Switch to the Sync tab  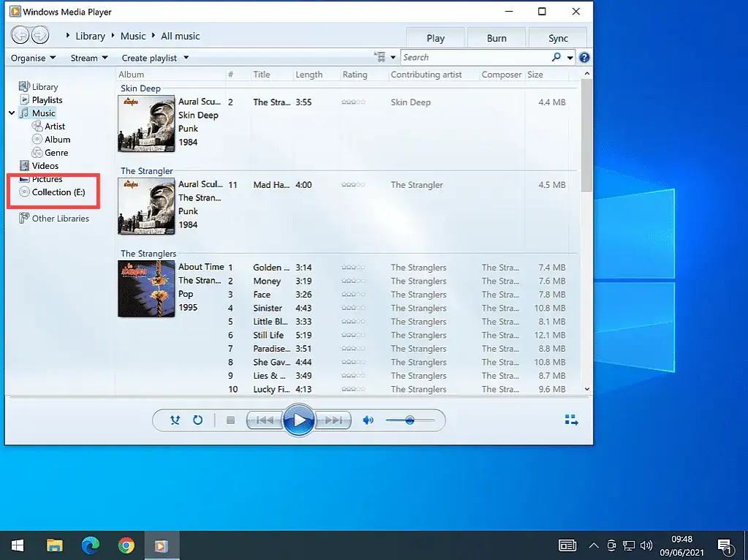click(x=558, y=38)
